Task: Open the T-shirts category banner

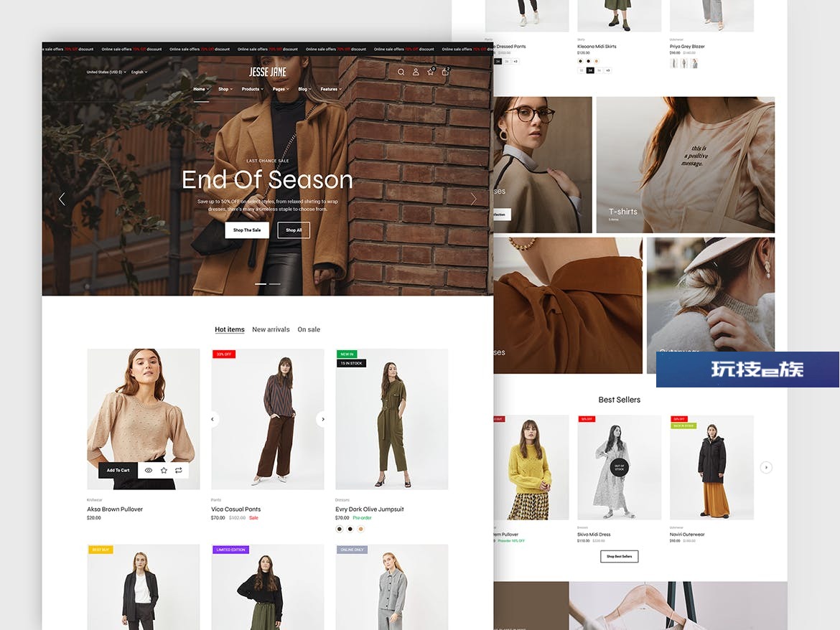Action: [x=686, y=165]
